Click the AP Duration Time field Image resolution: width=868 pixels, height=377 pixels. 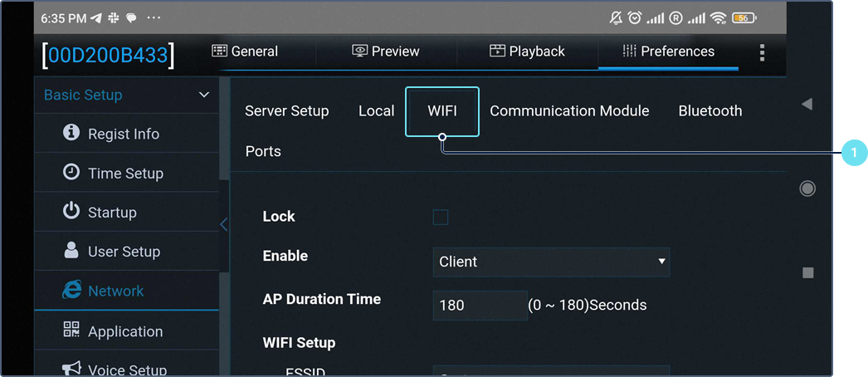tap(480, 305)
